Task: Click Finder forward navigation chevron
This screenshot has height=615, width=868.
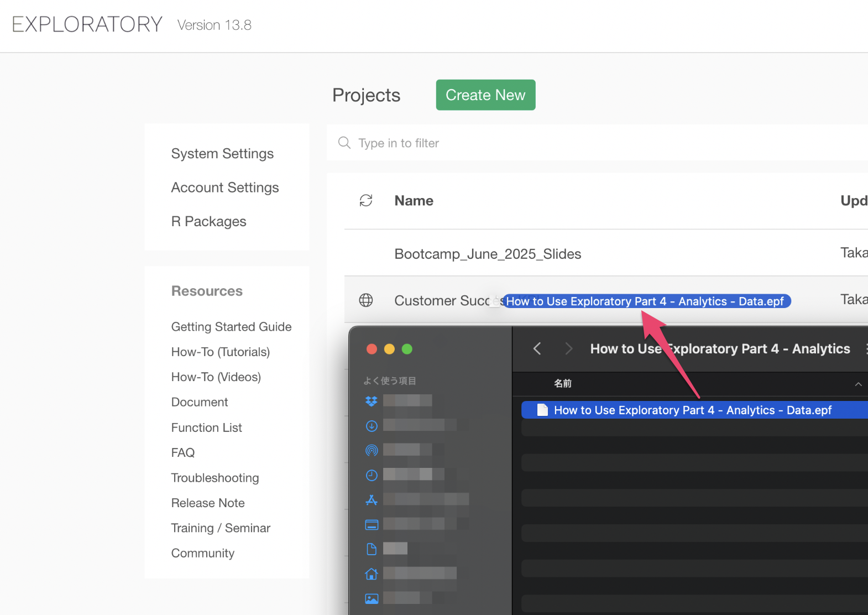Action: [568, 348]
